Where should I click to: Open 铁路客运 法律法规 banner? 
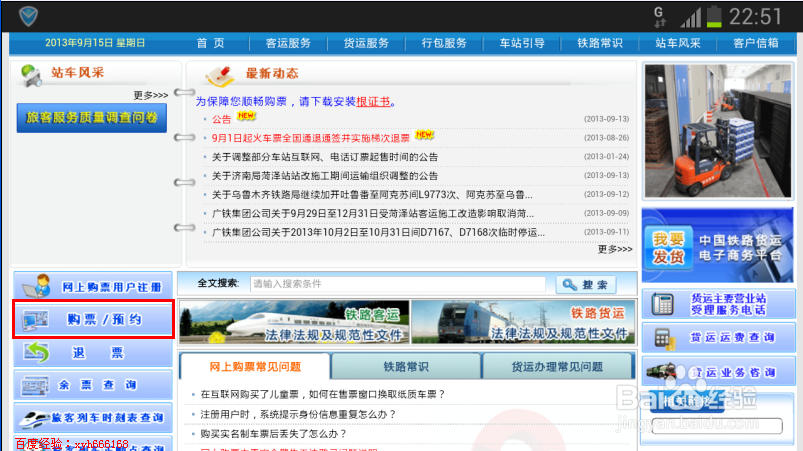(x=294, y=322)
